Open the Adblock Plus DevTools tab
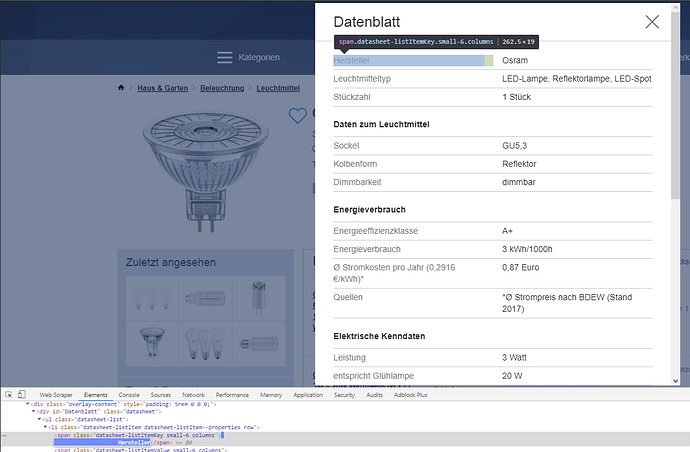Screen dimensions: 690x452 coord(412,395)
